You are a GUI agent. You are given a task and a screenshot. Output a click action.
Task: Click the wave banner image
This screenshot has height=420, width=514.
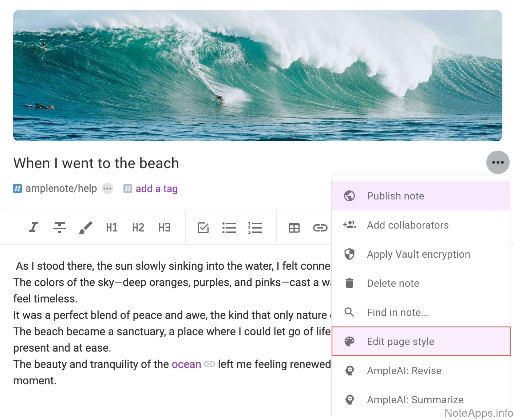(x=257, y=76)
